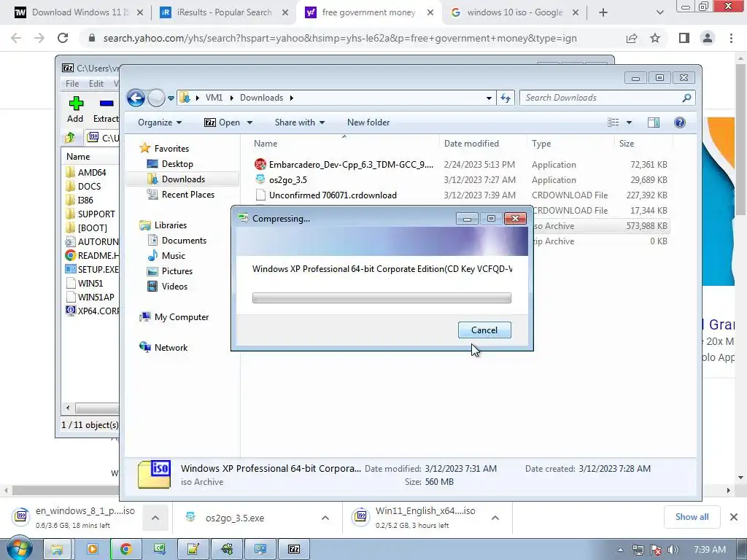This screenshot has width=747, height=560.
Task: Open Chrome three-dot menu
Action: (731, 38)
